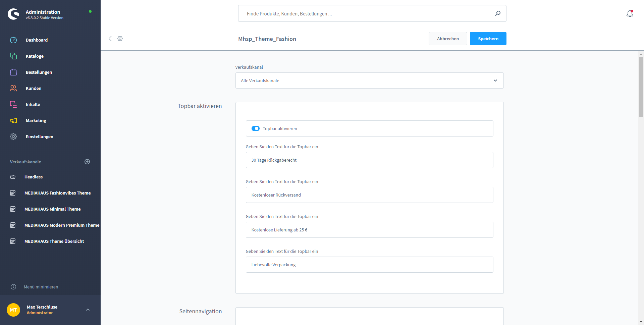Click the notification bell icon
The width and height of the screenshot is (644, 325).
630,13
